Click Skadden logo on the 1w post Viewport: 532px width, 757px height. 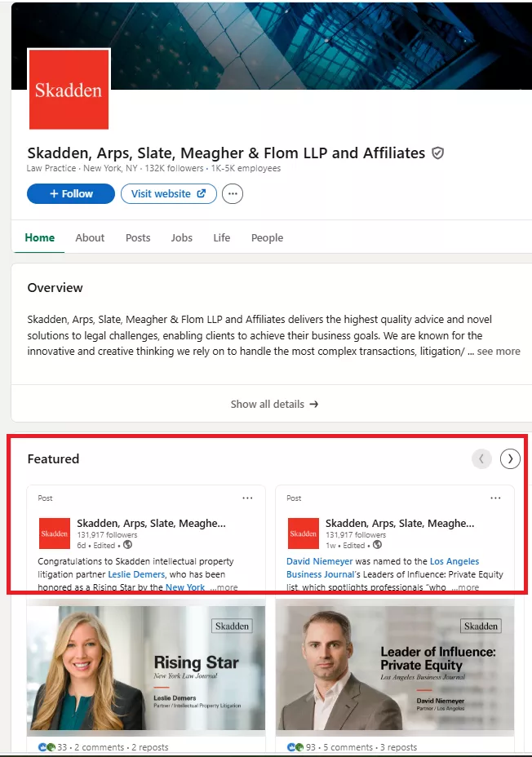304,533
